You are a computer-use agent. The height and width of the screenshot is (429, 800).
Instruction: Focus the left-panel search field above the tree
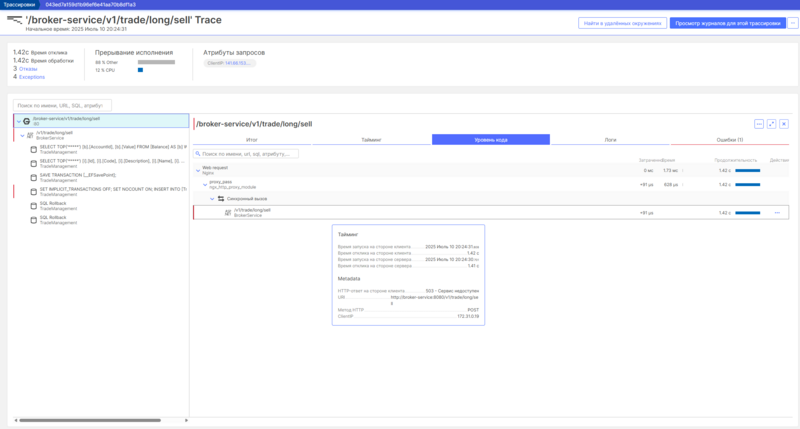[62, 104]
